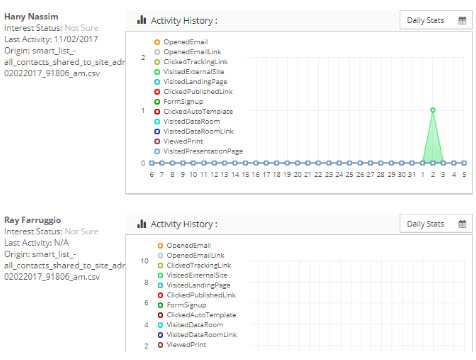The image size is (476, 360).
Task: Toggle ViewedPrint series in Ray's legend
Action: click(182, 345)
